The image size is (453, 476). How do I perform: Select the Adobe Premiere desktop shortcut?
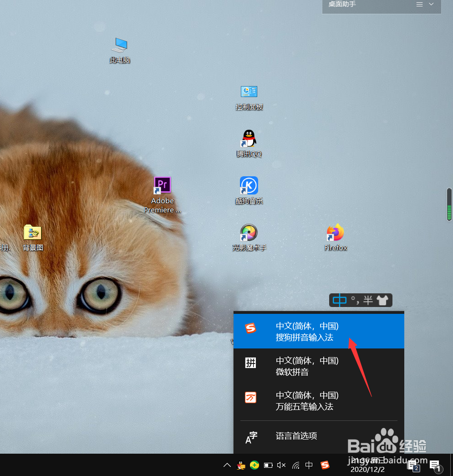163,195
